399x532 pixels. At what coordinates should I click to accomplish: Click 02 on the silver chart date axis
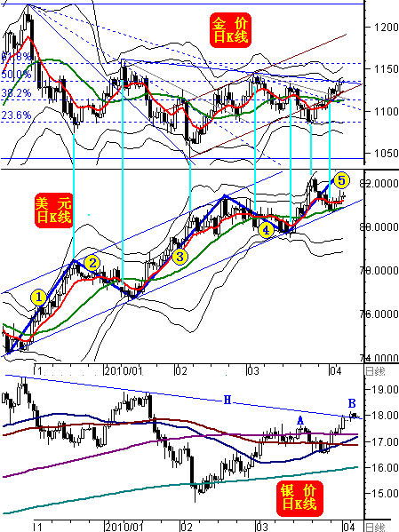tap(187, 528)
